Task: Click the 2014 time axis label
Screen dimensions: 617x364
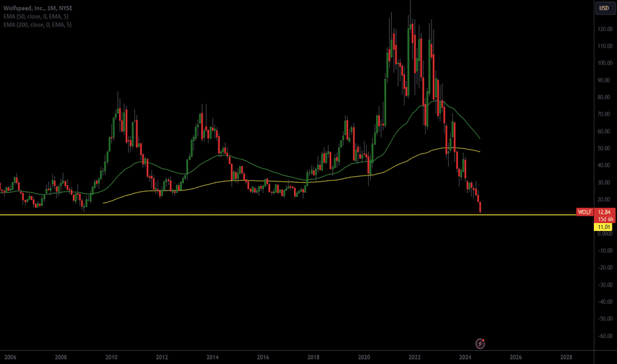Action: 213,357
